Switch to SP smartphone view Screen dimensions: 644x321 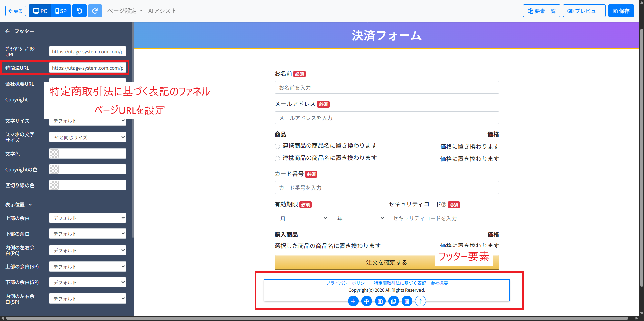pyautogui.click(x=61, y=11)
